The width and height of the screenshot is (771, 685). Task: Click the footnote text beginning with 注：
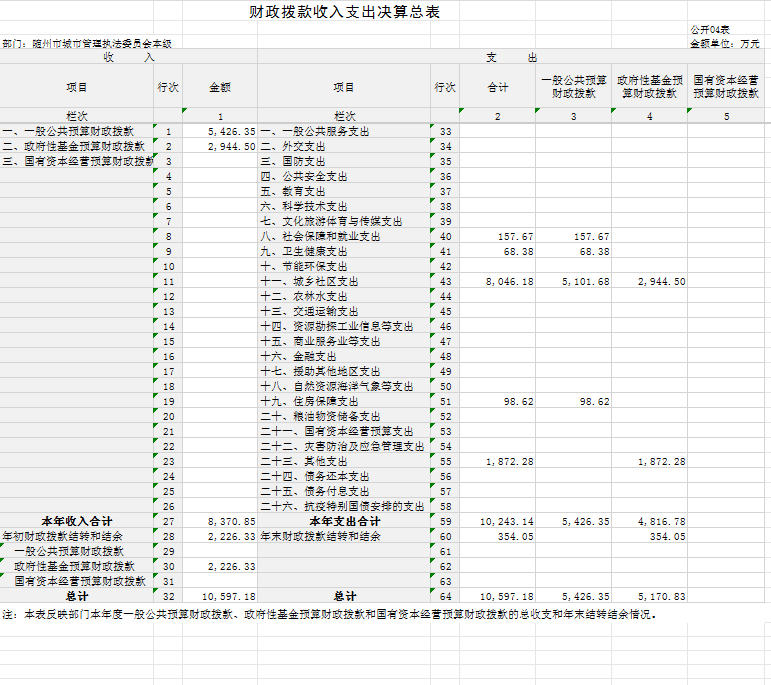330,615
